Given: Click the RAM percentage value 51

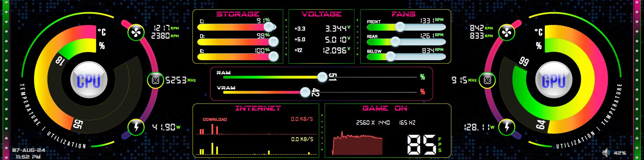Looking at the screenshot, I should (332, 77).
